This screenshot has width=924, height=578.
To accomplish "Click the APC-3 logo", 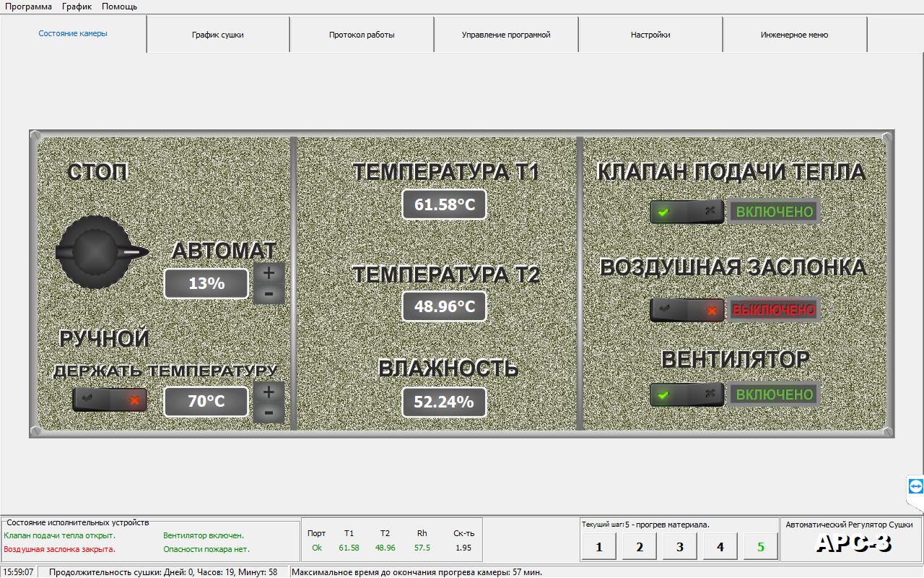I will click(854, 543).
